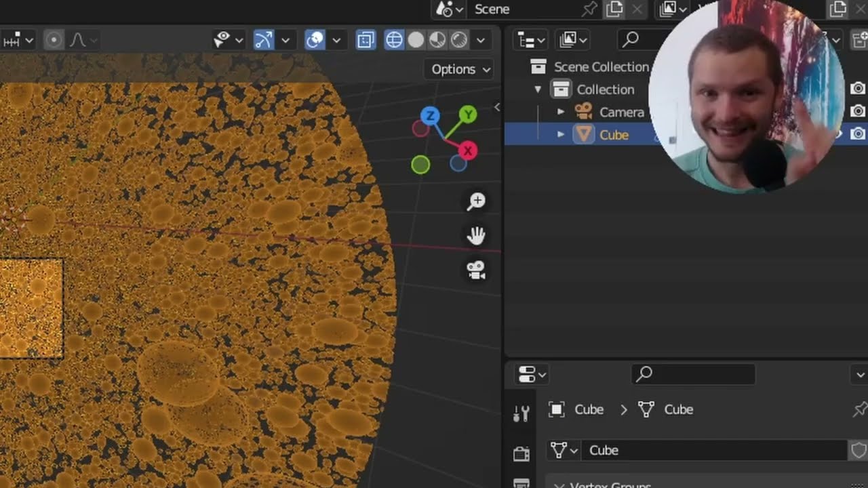Viewport: 868px width, 488px height.
Task: Click the Scene name field
Action: click(x=522, y=9)
